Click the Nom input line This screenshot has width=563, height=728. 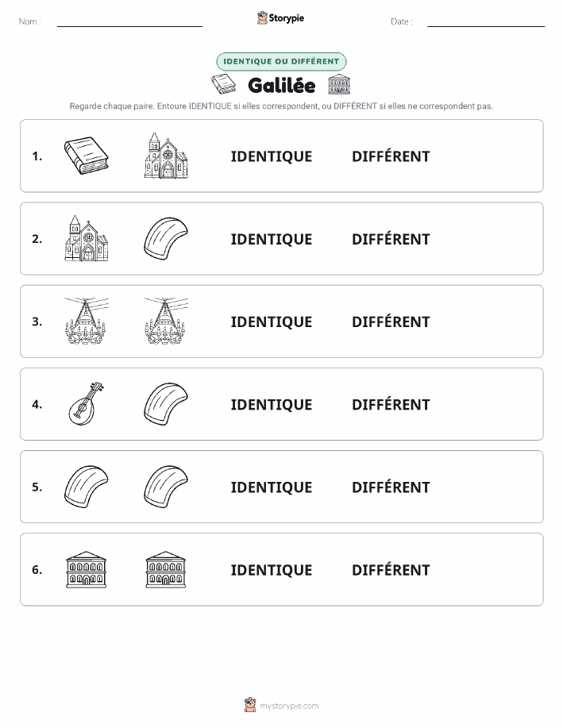129,22
